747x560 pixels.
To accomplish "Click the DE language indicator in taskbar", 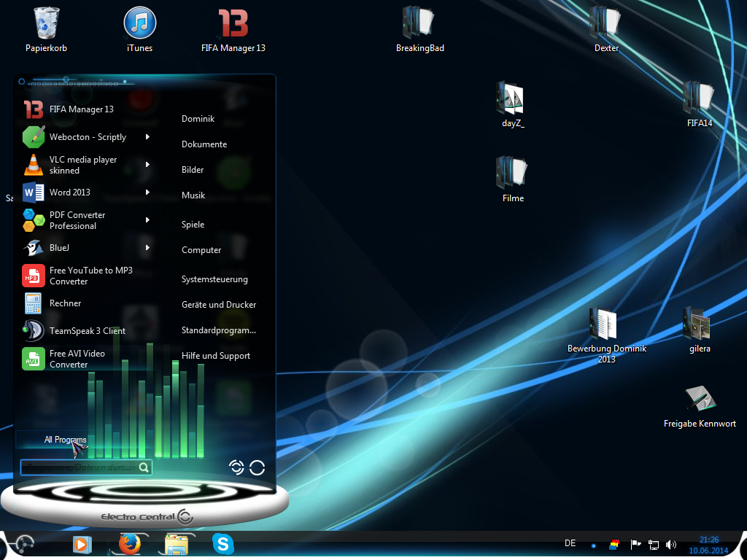I will click(x=570, y=543).
